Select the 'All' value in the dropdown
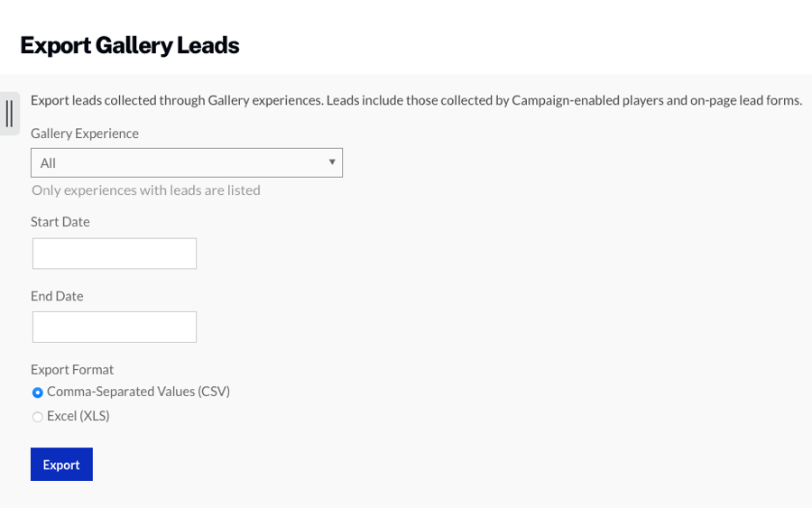Viewport: 812px width, 508px height. (x=49, y=163)
